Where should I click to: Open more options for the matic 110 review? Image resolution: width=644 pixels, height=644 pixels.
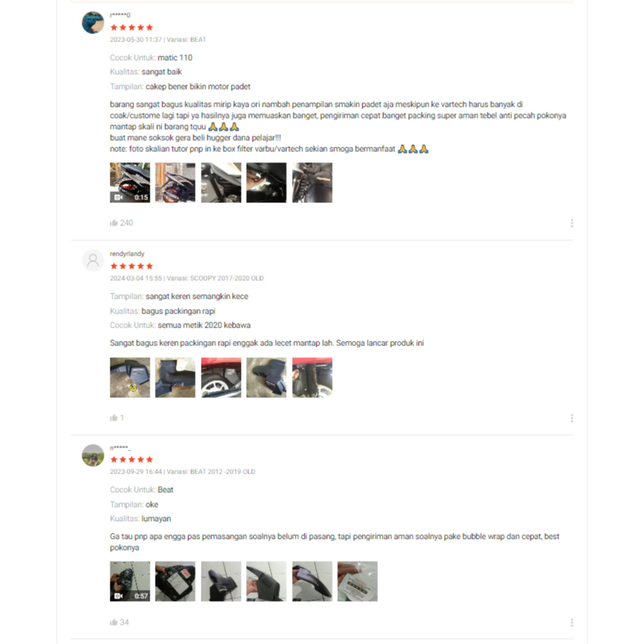[571, 223]
